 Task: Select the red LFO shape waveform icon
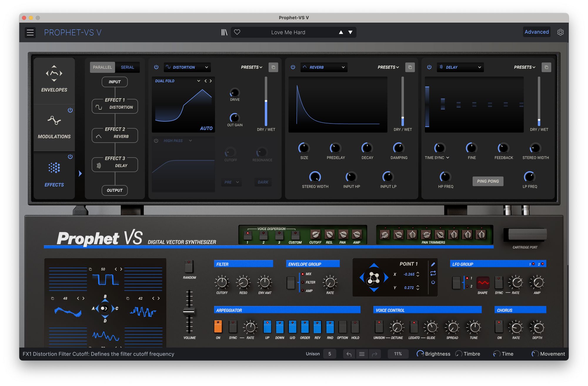tap(483, 283)
